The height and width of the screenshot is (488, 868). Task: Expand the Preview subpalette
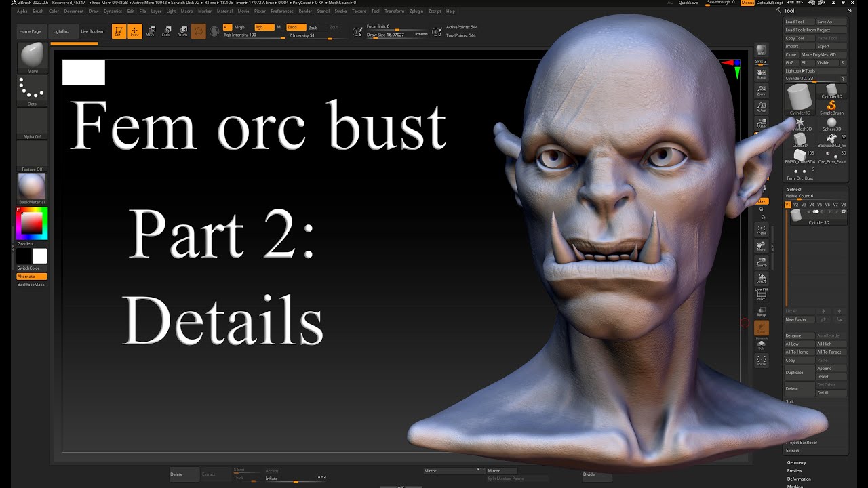coord(794,470)
